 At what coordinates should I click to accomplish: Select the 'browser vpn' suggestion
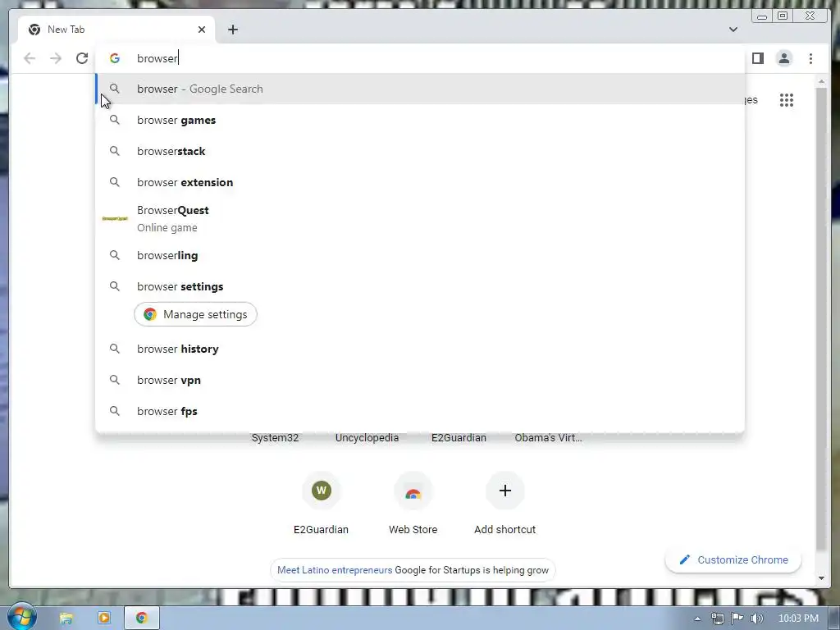pyautogui.click(x=420, y=380)
